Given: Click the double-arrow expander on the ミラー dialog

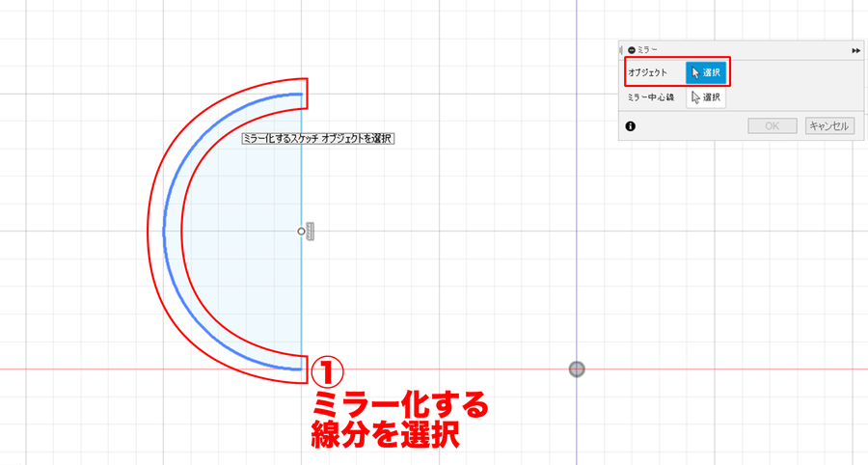Looking at the screenshot, I should (855, 50).
